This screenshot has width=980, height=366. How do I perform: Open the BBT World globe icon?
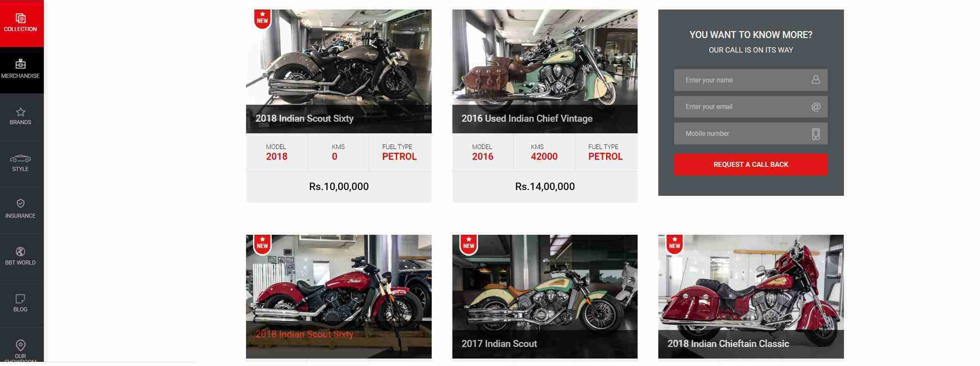(21, 251)
